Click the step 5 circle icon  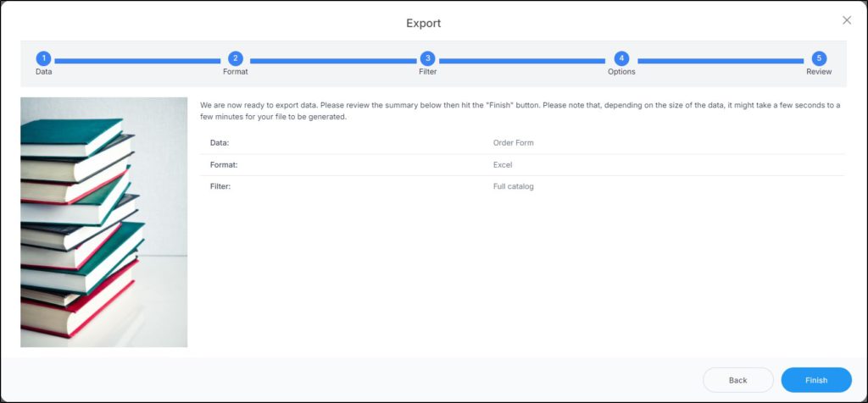[x=818, y=58]
